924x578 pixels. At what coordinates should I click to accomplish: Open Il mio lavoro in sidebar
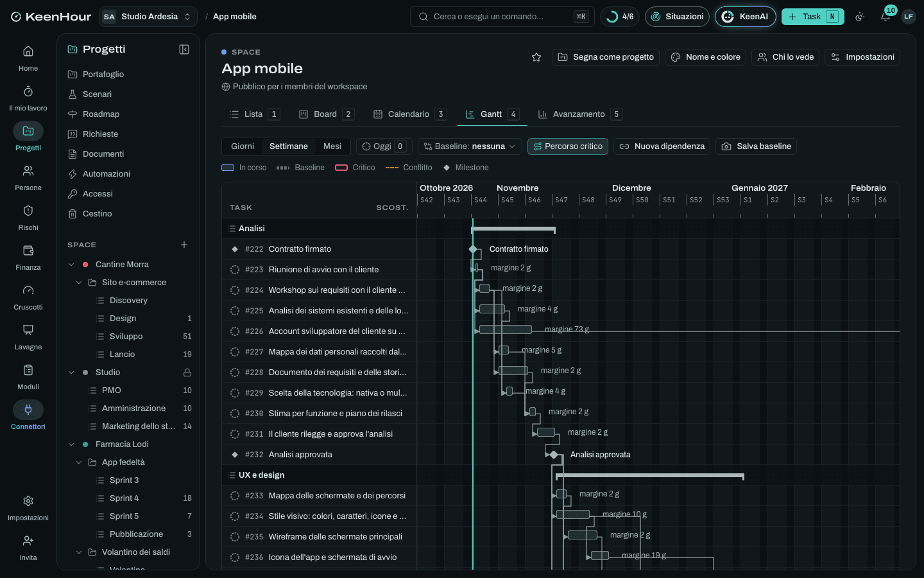pyautogui.click(x=28, y=91)
